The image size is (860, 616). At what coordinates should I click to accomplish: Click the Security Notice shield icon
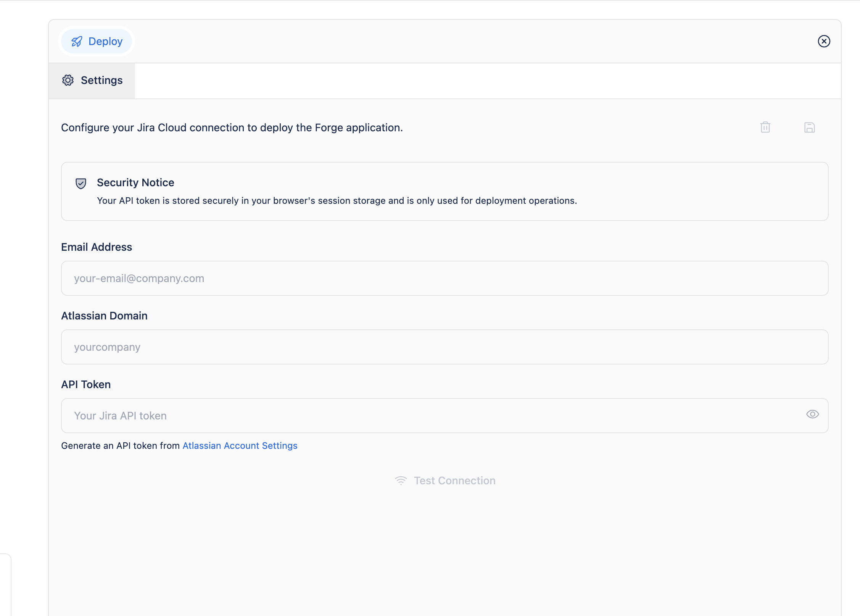pyautogui.click(x=81, y=184)
